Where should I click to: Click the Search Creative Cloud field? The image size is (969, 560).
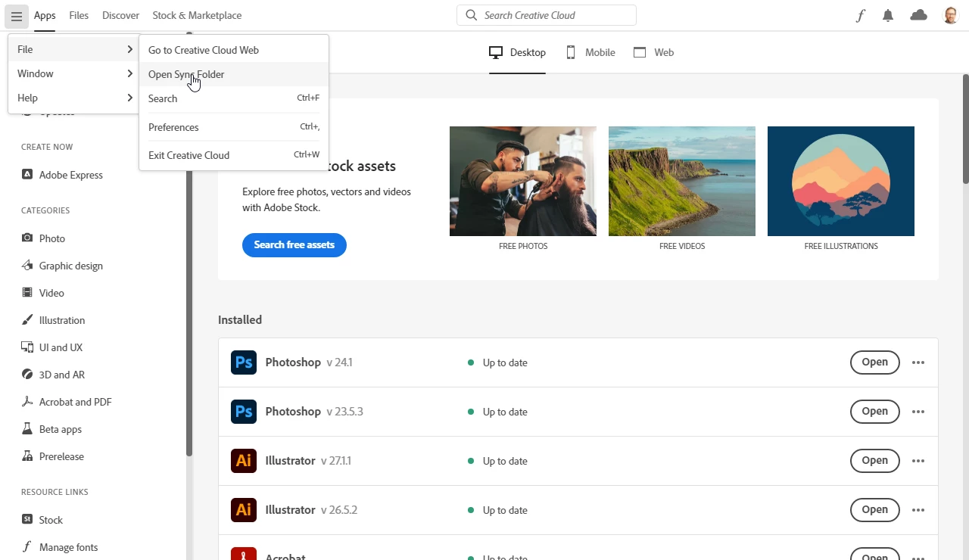pyautogui.click(x=547, y=15)
